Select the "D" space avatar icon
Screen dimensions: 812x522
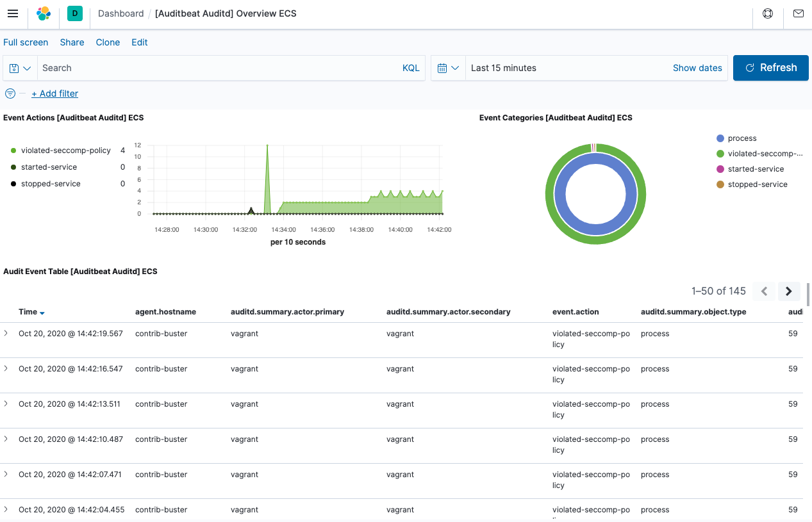pos(74,13)
